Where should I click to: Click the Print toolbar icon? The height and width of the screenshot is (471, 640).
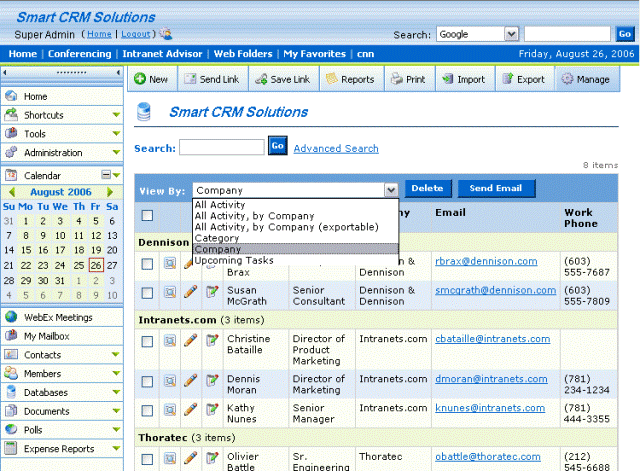point(397,79)
